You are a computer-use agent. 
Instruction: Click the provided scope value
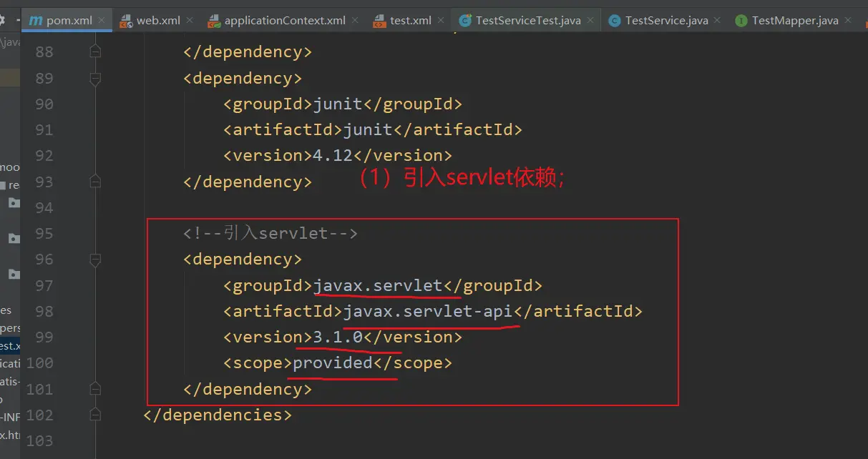tap(333, 362)
